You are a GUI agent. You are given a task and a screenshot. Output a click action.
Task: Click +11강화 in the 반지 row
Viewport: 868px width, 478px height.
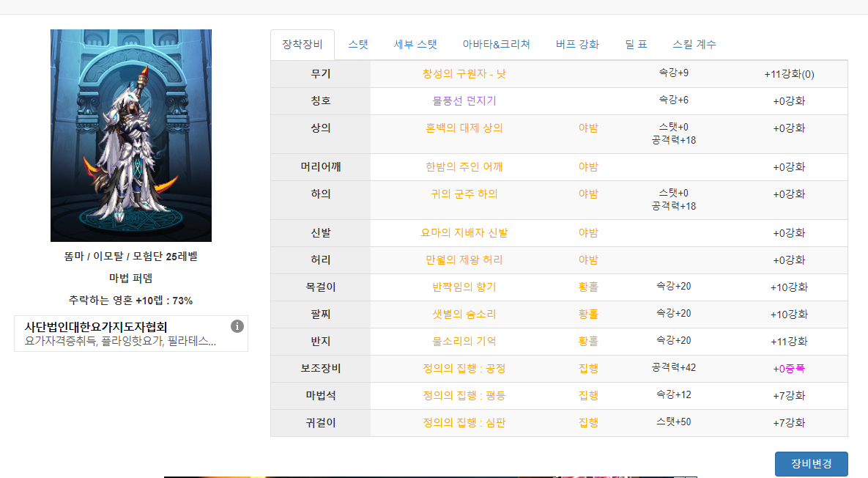789,341
